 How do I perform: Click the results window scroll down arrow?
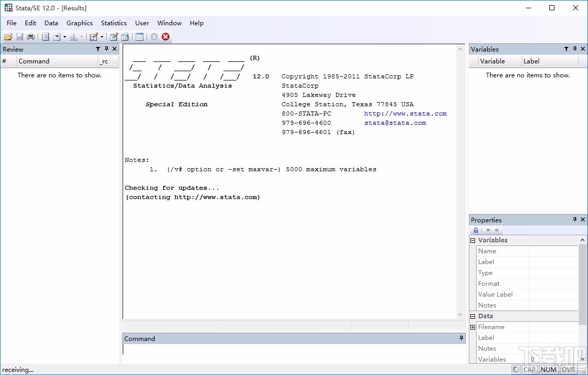point(461,315)
